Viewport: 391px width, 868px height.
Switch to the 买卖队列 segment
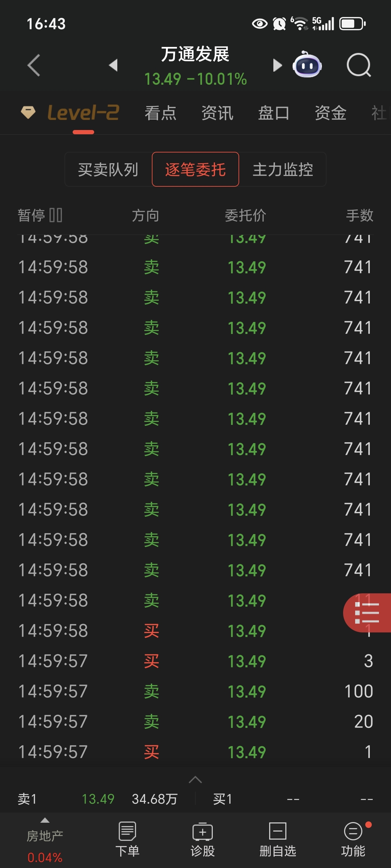tap(108, 169)
